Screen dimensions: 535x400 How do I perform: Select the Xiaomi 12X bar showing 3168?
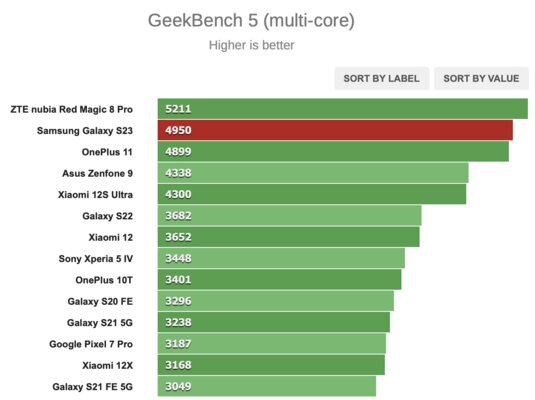click(271, 365)
